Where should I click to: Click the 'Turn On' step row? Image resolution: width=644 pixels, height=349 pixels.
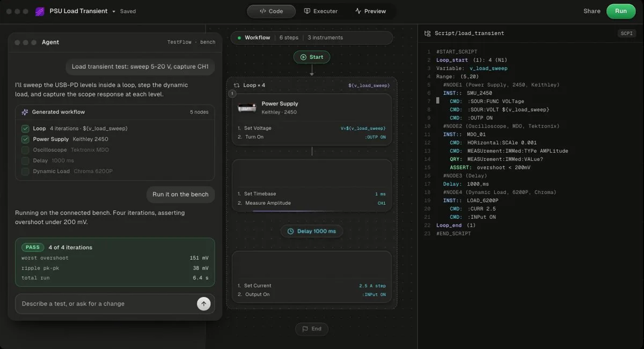[311, 137]
